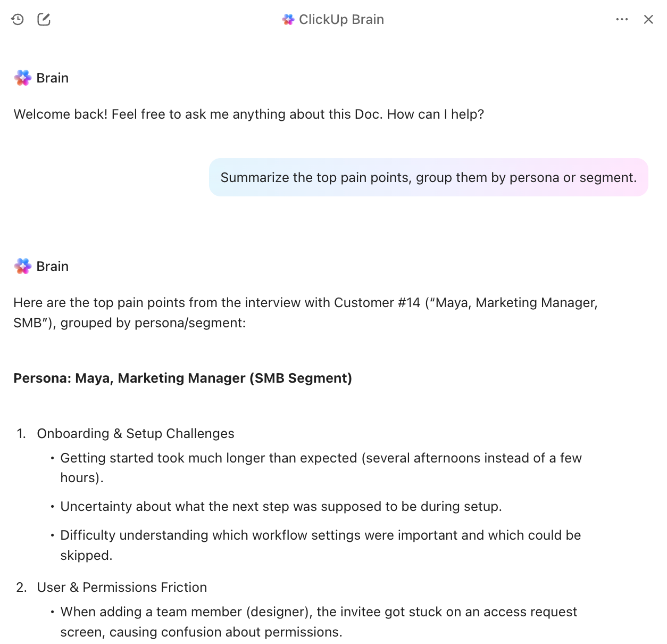
Task: Open the chat history clock icon
Action: click(18, 20)
